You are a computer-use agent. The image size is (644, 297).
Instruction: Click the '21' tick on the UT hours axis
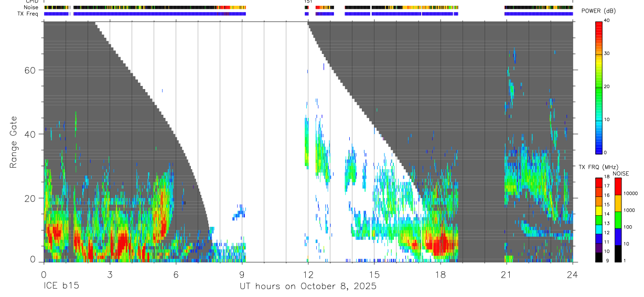pos(506,274)
